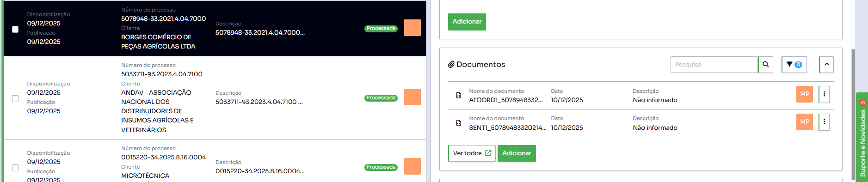Viewport: 868px width, 182px height.
Task: Click description text 0015220-34.2025.8.16.0004...
Action: [x=260, y=171]
